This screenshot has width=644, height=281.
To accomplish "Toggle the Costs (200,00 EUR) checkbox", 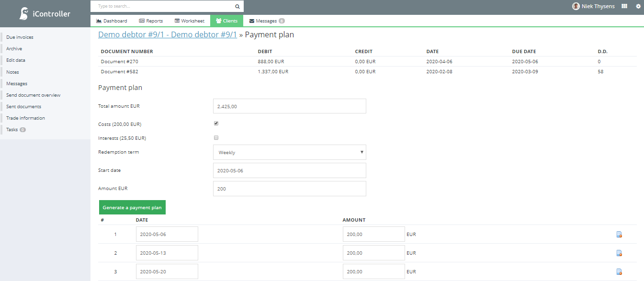I will point(216,124).
